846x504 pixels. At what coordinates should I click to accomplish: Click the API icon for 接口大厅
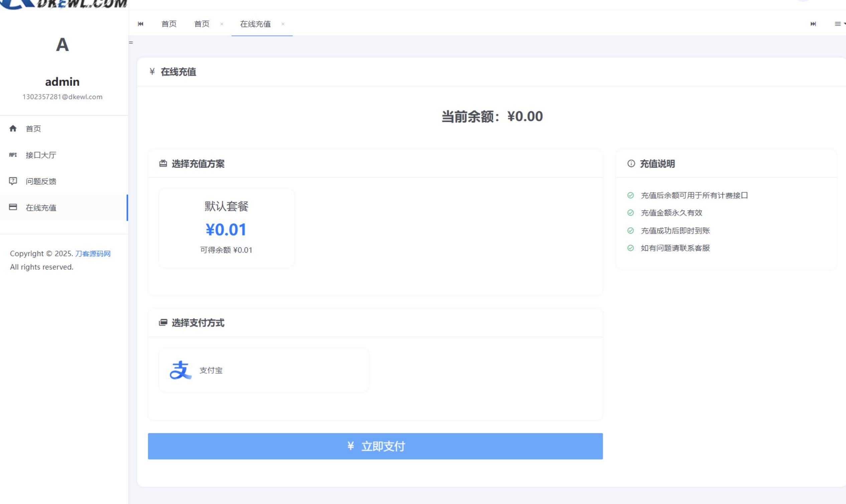13,155
